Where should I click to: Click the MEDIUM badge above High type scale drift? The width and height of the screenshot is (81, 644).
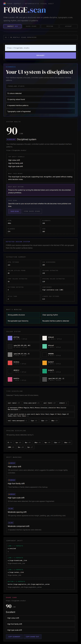point(12,494)
